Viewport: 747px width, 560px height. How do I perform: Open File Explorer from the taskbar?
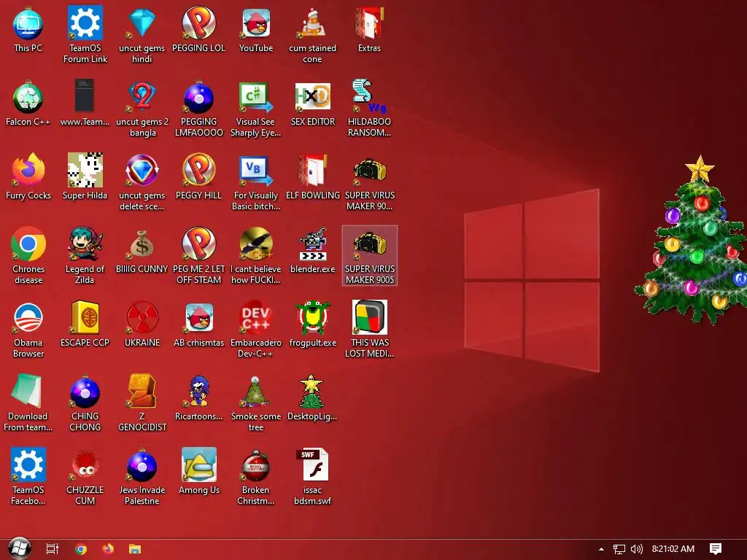135,549
